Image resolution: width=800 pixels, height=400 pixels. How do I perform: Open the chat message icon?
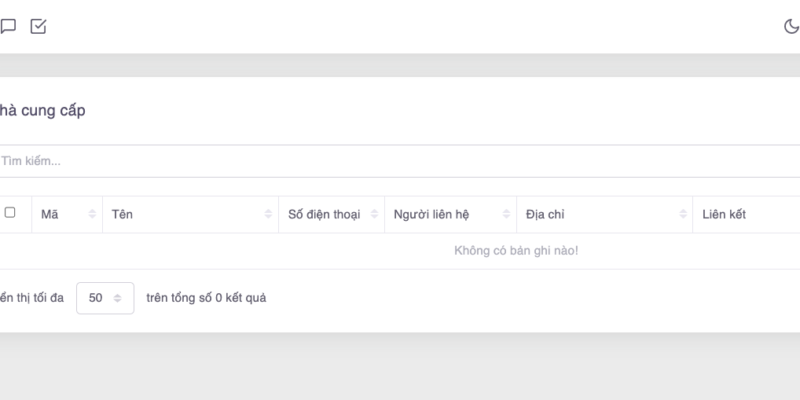click(x=8, y=27)
